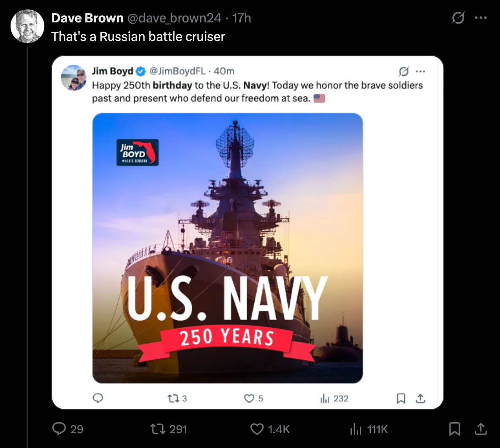Open Jim Boyd's quoted profile picture
The height and width of the screenshot is (448, 500).
[74, 77]
